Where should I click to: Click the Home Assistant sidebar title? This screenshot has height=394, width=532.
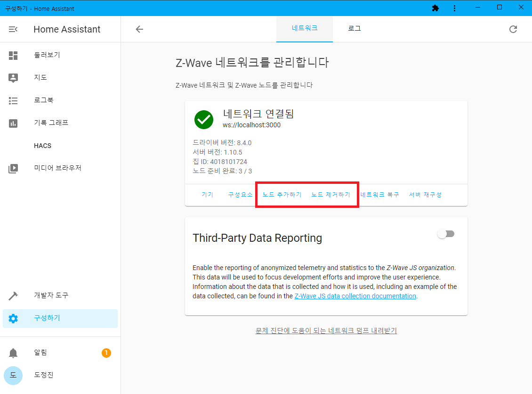[67, 29]
